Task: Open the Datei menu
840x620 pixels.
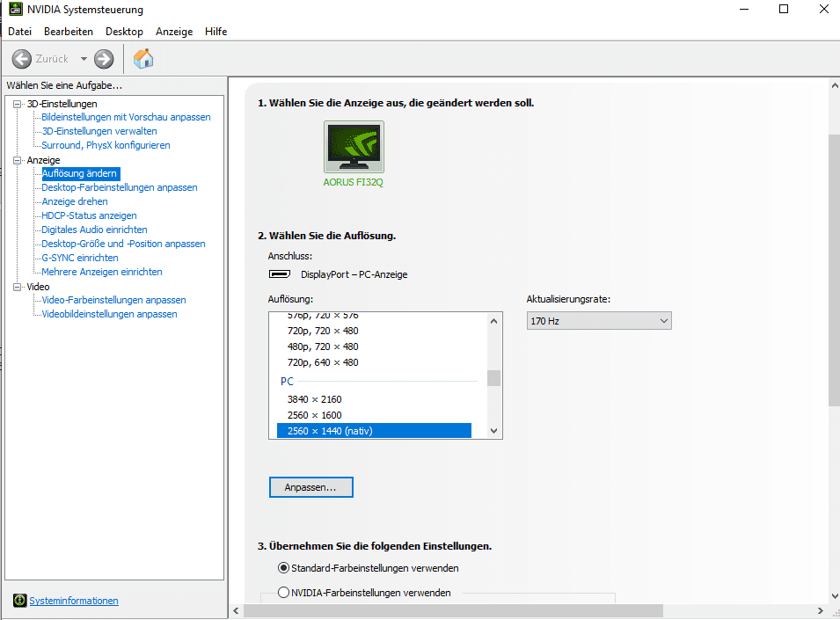Action: coord(20,32)
